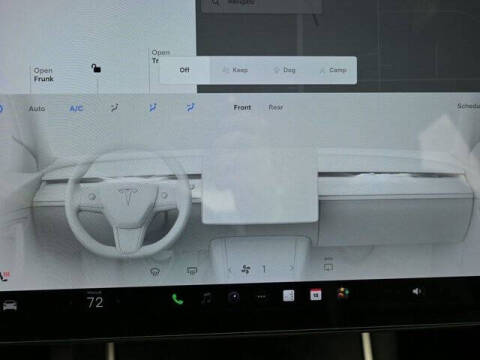
Task: Toggle the A/C button
Action: tap(76, 109)
